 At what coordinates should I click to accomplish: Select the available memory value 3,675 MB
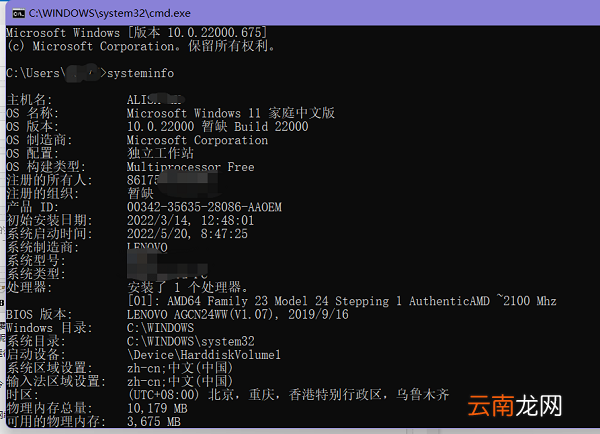154,421
